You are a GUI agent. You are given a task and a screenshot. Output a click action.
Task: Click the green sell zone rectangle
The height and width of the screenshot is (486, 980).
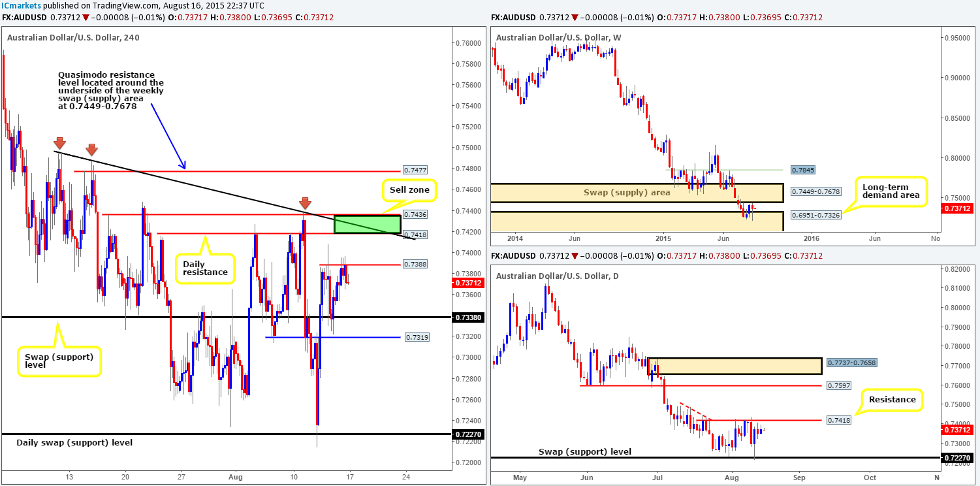[x=368, y=224]
